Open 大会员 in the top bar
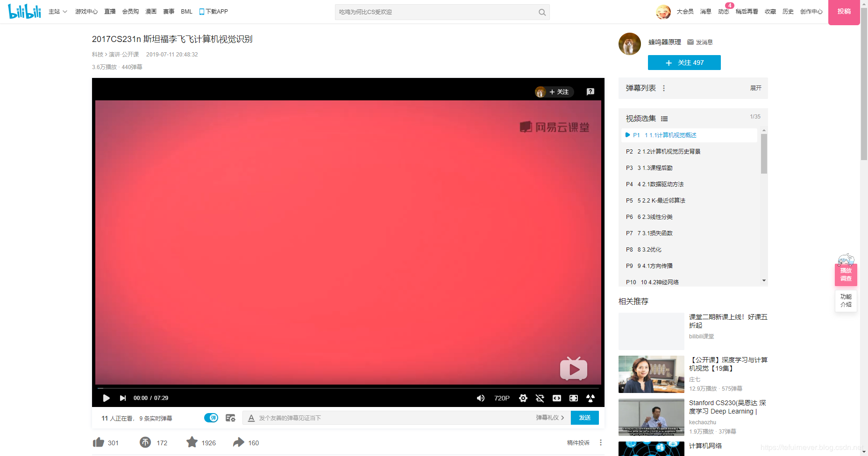Viewport: 868px width, 456px height. (685, 12)
